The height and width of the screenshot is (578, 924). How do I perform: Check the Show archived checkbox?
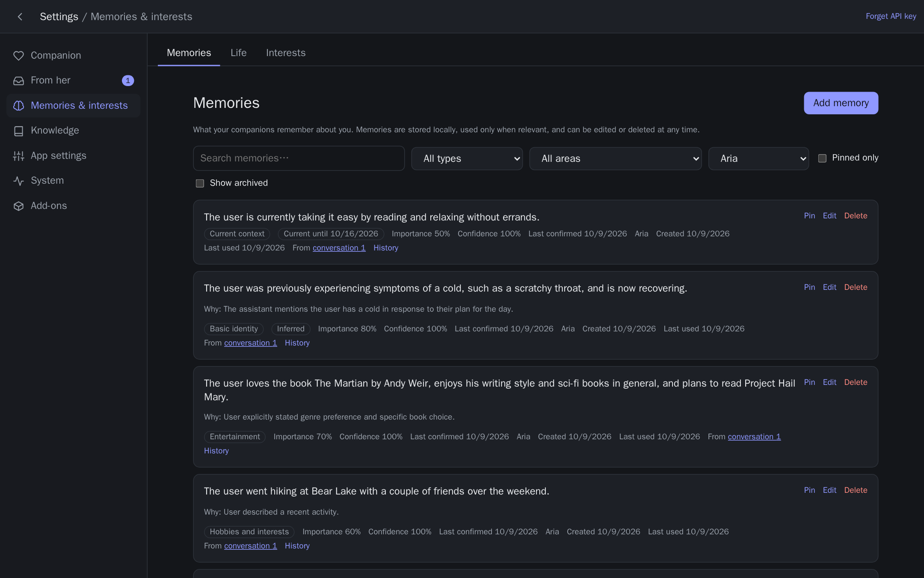(x=200, y=183)
